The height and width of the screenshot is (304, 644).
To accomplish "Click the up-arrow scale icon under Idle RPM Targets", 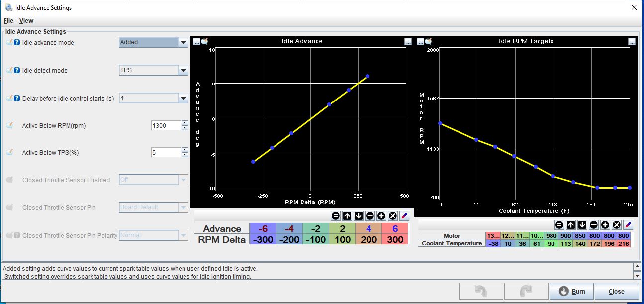I will (571, 226).
